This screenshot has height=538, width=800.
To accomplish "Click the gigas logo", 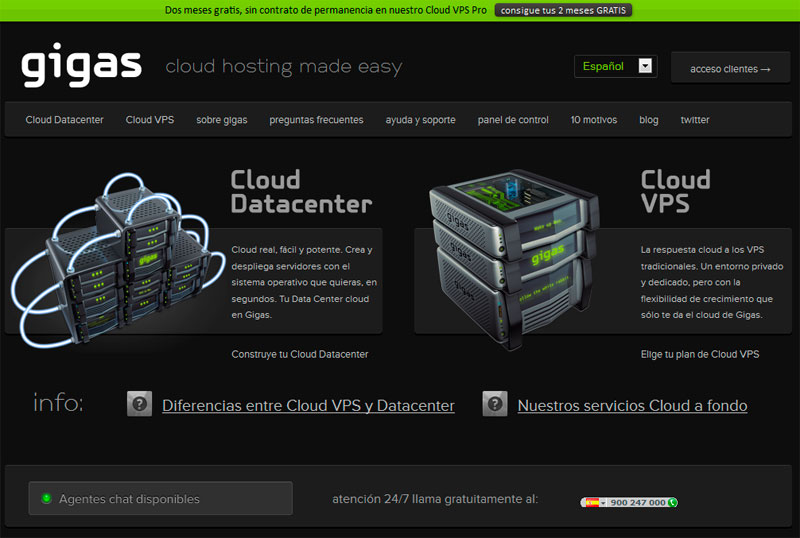I will [81, 65].
